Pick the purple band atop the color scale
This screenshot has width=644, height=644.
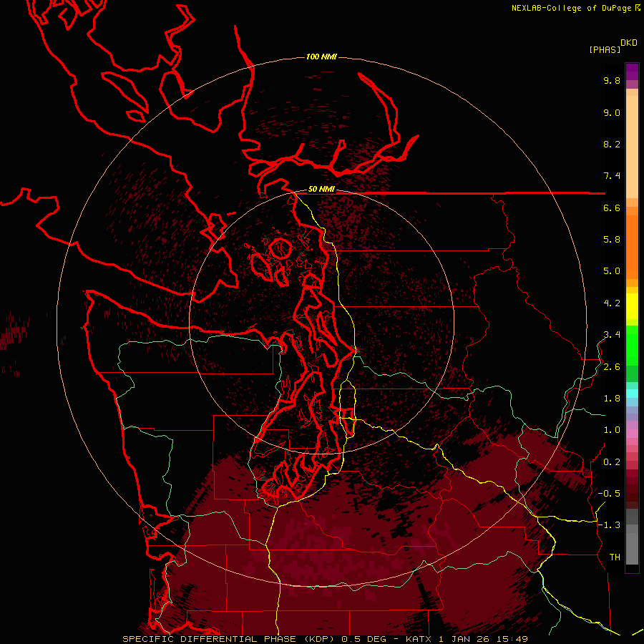632,72
